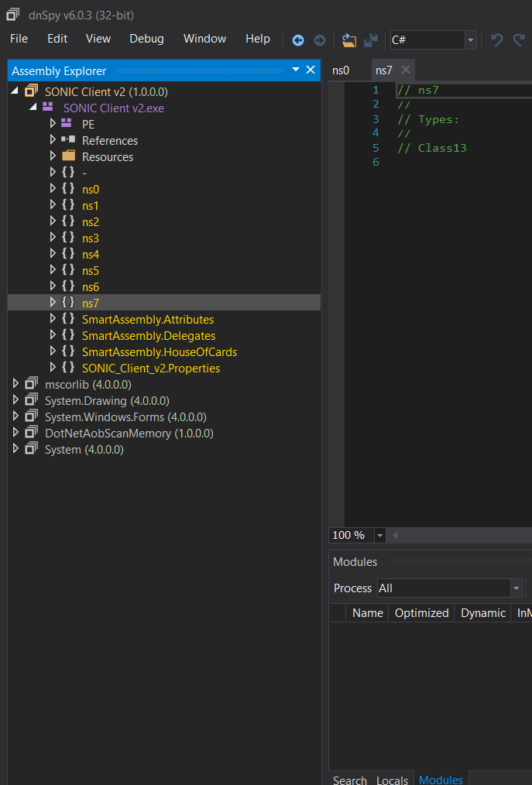Select the System.Windows.Forms (4.0.0.0) assembly row
This screenshot has width=532, height=785.
pos(164,416)
